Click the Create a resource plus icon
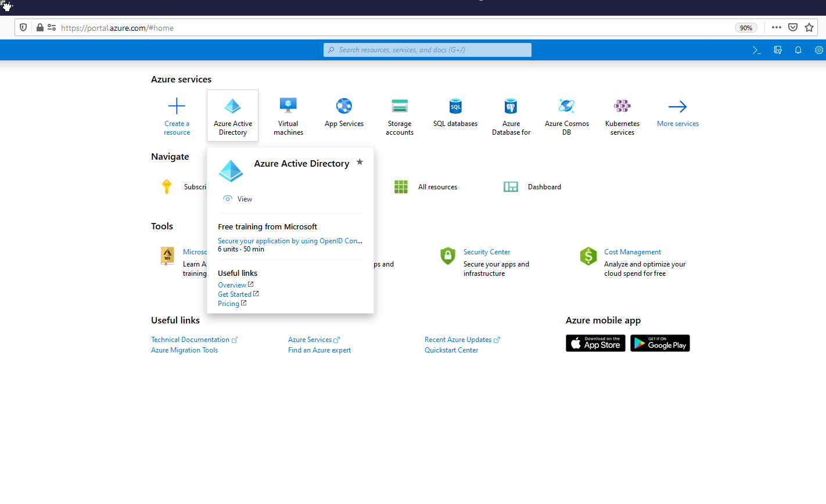Viewport: 826px width, 504px height. pos(177,106)
